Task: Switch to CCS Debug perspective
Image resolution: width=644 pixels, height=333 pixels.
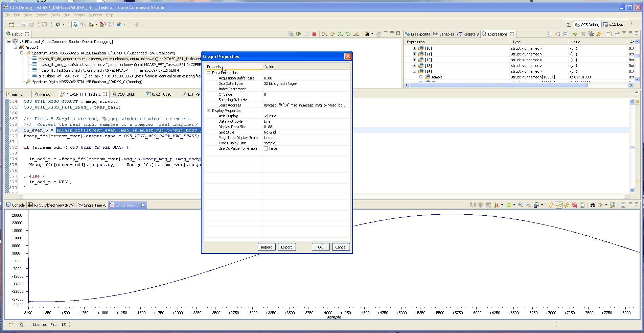Action: (587, 24)
